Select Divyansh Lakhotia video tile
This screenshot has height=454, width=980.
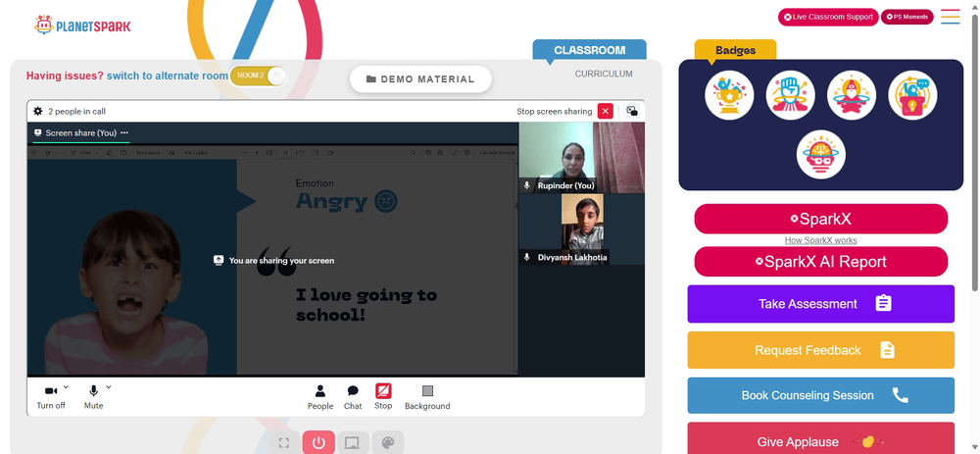(581, 228)
